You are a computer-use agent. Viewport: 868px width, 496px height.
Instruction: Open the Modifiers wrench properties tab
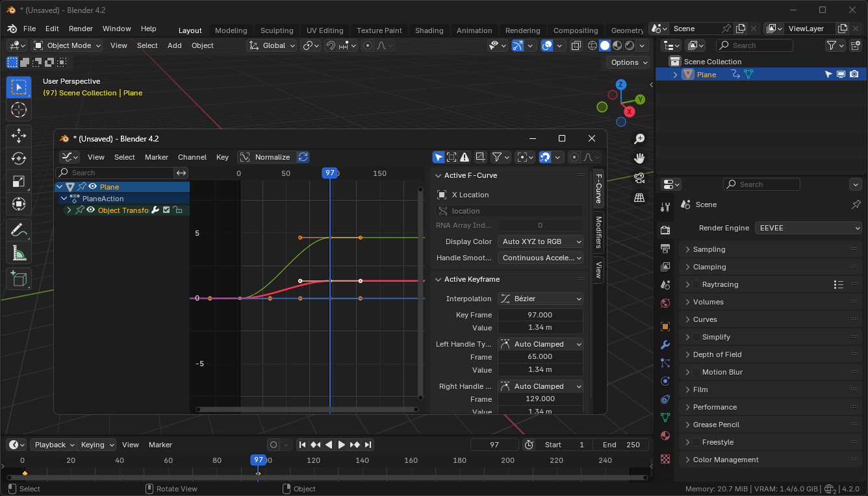click(x=665, y=345)
